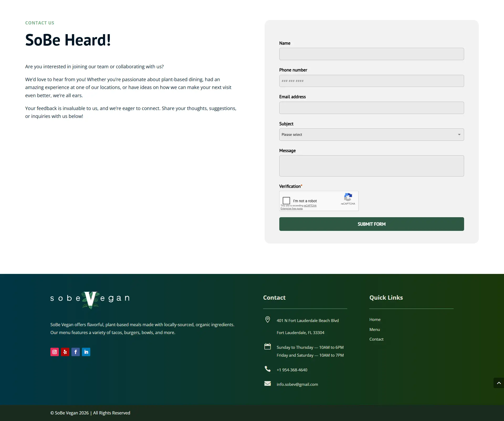Open the Instagram social icon
This screenshot has width=504, height=421.
pos(55,352)
